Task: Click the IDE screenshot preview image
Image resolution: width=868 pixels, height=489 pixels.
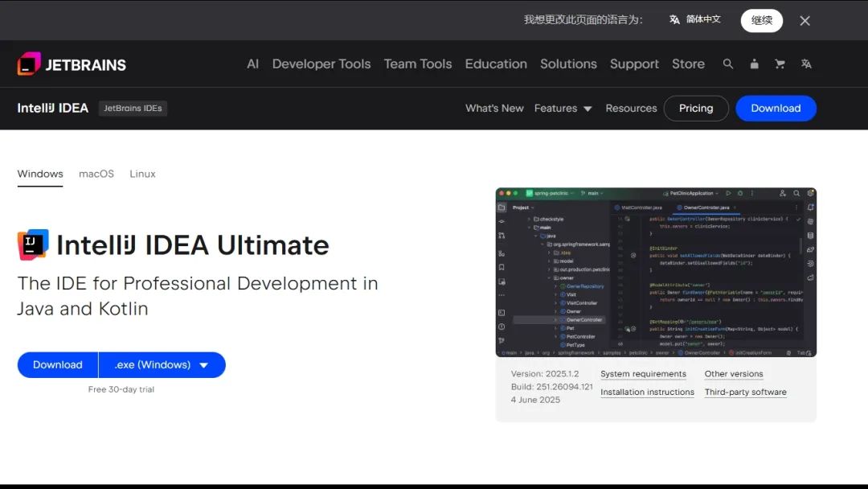Action: tap(656, 273)
